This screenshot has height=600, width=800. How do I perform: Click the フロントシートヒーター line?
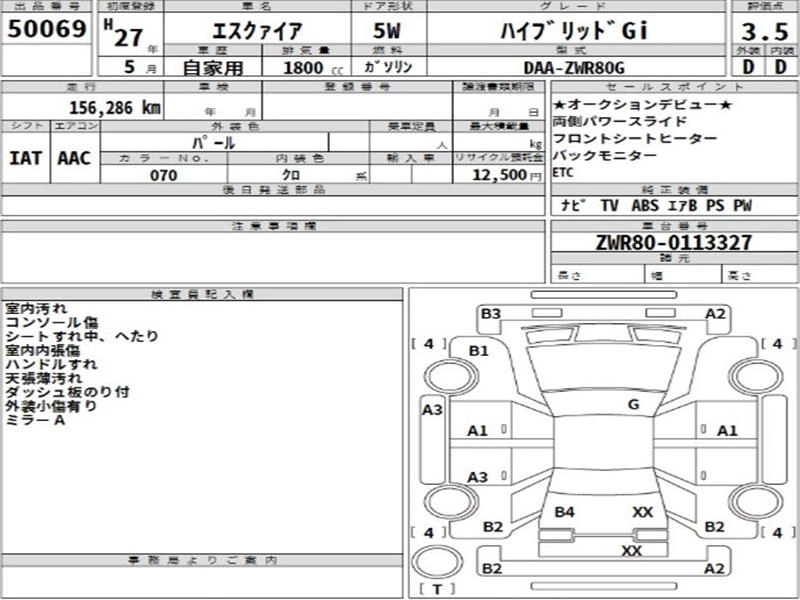pyautogui.click(x=635, y=138)
